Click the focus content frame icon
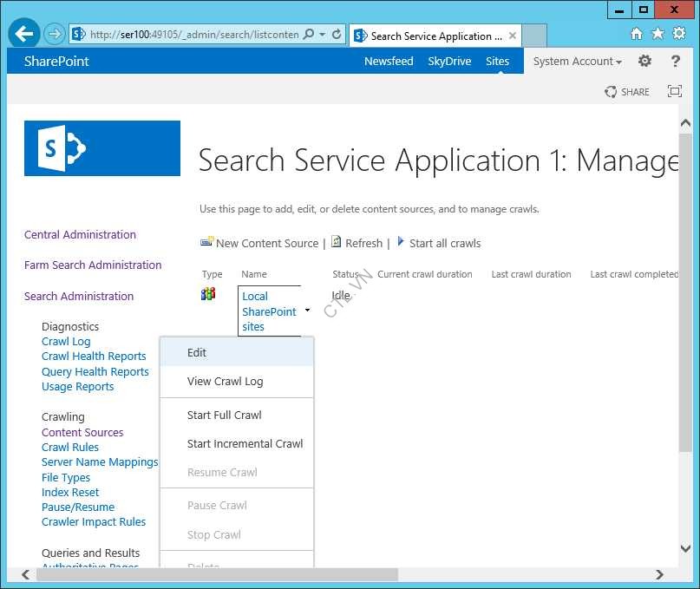Screen dimensions: 700x589 pos(674,91)
